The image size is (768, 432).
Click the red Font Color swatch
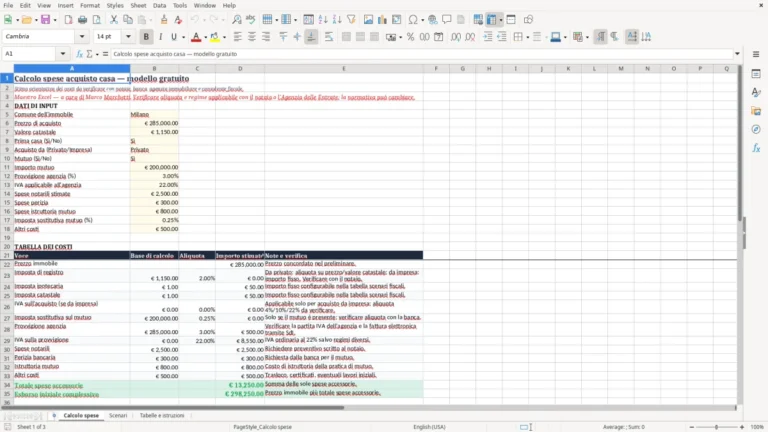196,37
